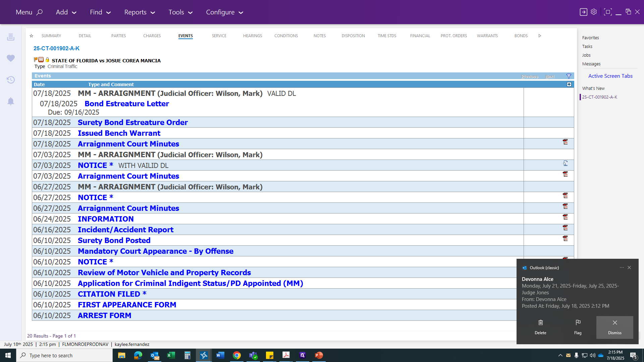The image size is (644, 362).
Task: Expand the Find dropdown menu
Action: pos(100,12)
